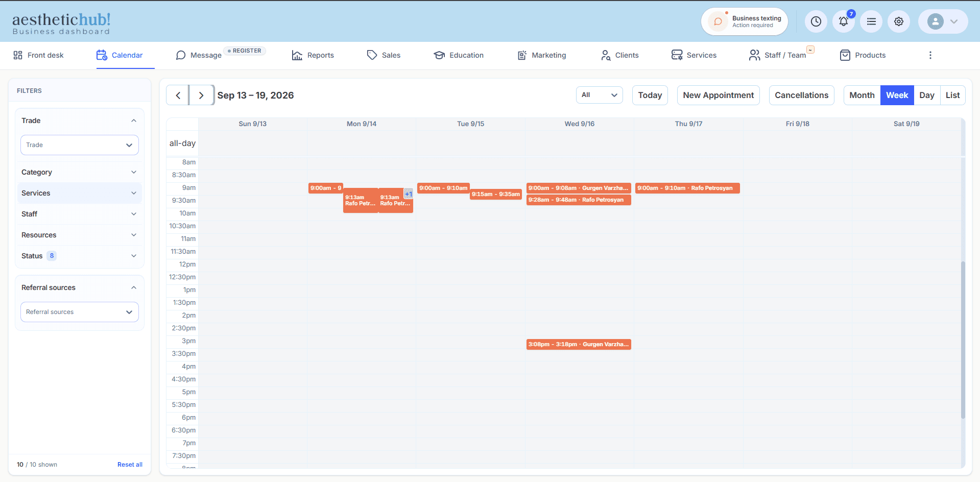Open Cancellations list
The width and height of the screenshot is (980, 482).
[802, 95]
